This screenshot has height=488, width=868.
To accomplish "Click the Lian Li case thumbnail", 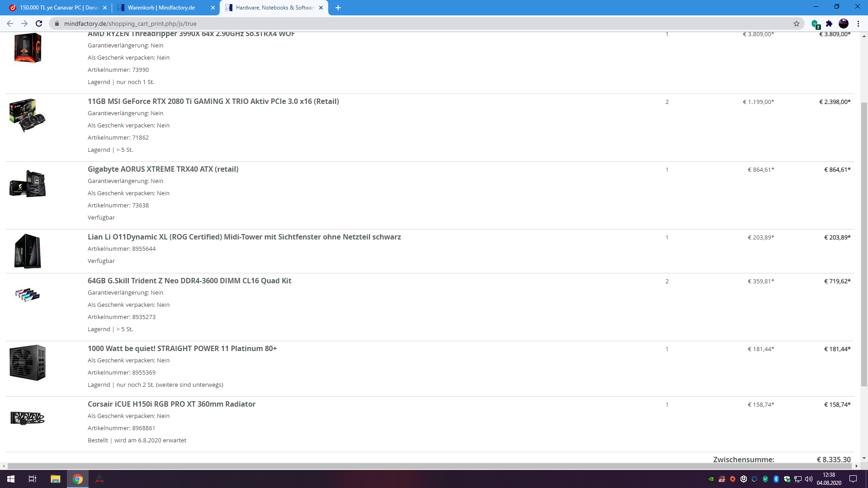I will point(28,251).
